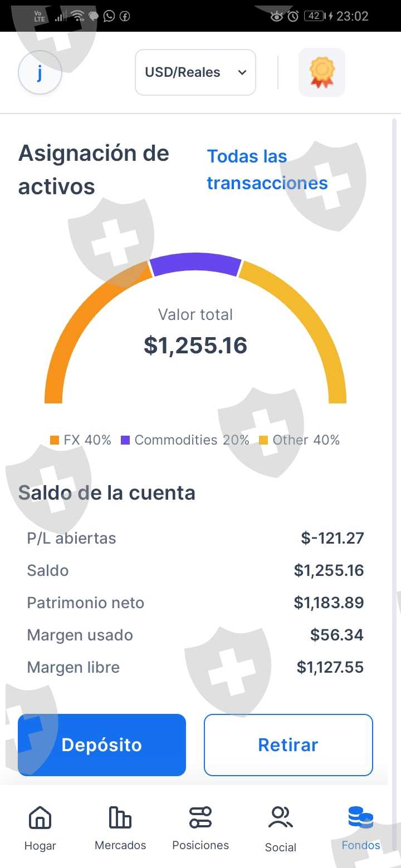Image resolution: width=401 pixels, height=868 pixels.
Task: Select the Margen libre balance row
Action: [x=195, y=667]
